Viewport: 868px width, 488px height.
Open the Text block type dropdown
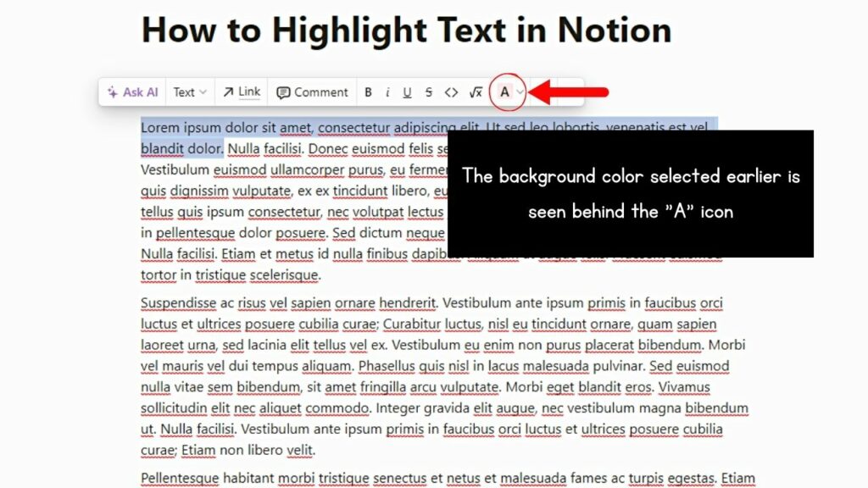point(190,91)
